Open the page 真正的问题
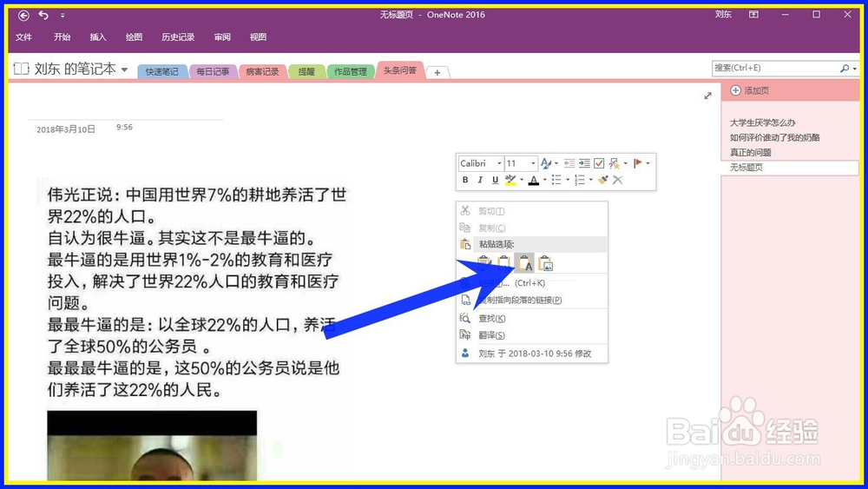868x489 pixels. pyautogui.click(x=750, y=152)
